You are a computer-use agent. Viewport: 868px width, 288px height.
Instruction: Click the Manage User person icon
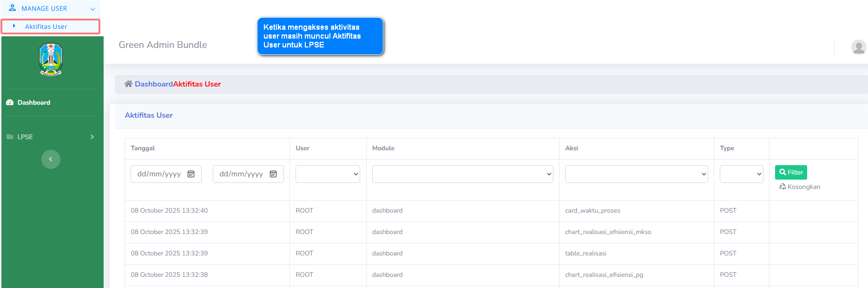tap(13, 8)
